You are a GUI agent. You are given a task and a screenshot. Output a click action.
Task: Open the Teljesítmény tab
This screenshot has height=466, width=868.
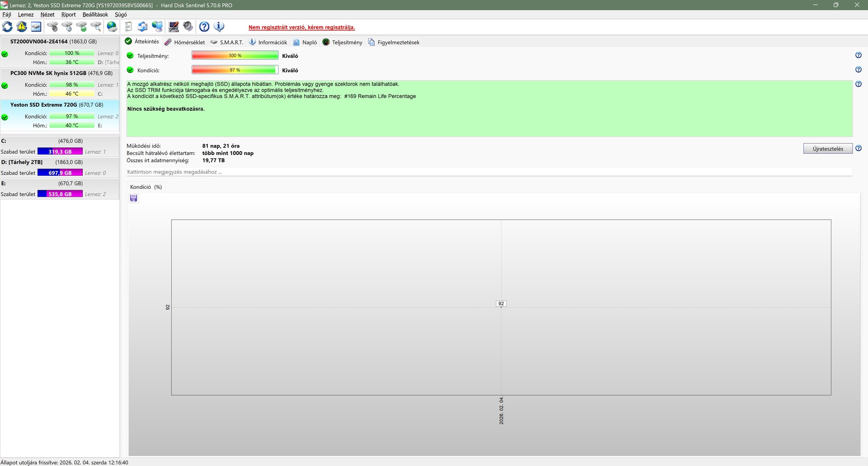click(342, 42)
